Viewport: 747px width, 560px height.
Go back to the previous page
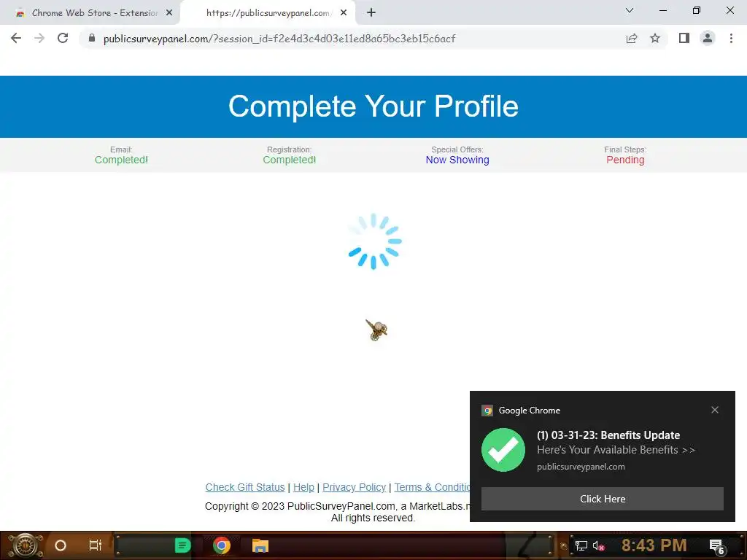click(16, 38)
